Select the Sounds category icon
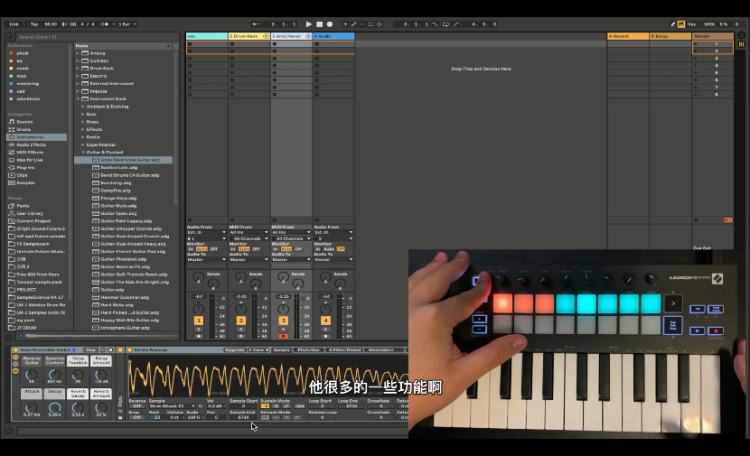 click(x=12, y=121)
